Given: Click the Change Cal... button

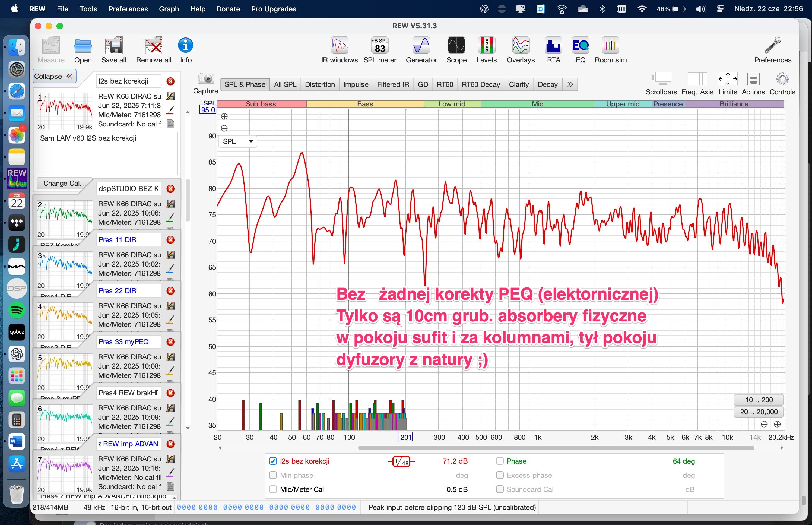Looking at the screenshot, I should coord(64,184).
